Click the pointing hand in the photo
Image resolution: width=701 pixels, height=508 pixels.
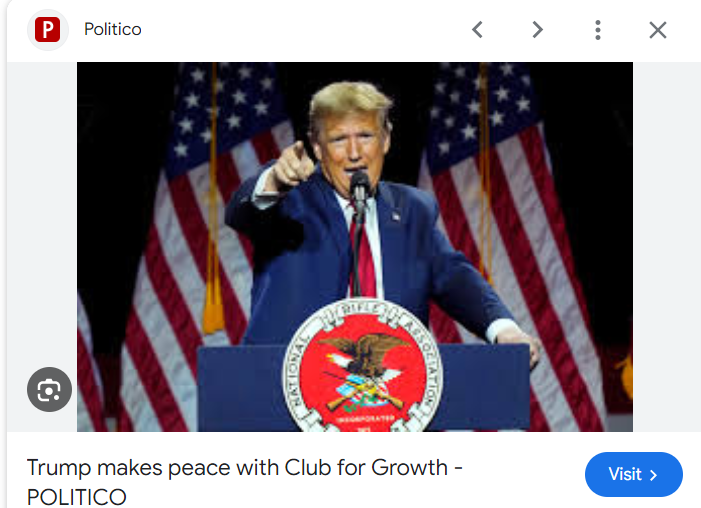click(292, 167)
